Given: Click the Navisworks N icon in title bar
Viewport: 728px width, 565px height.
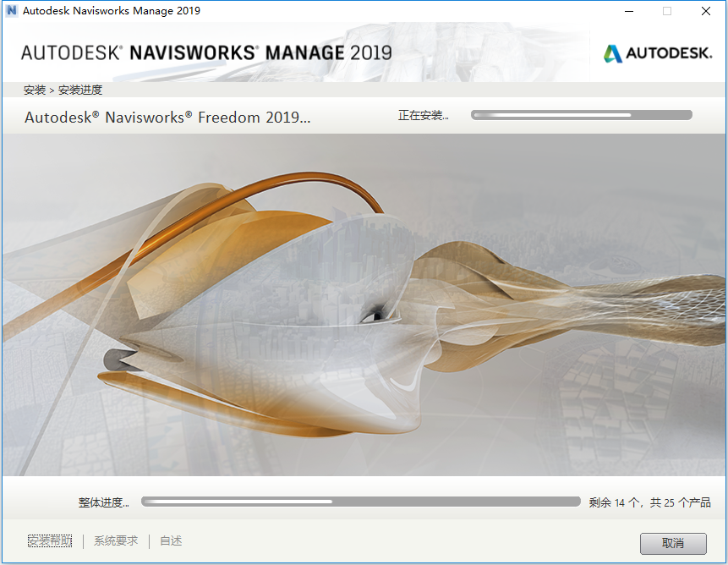Looking at the screenshot, I should click(x=11, y=10).
